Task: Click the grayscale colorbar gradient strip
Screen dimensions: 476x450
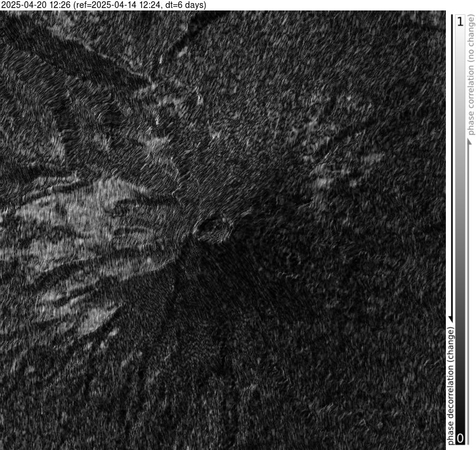Action: [x=460, y=230]
